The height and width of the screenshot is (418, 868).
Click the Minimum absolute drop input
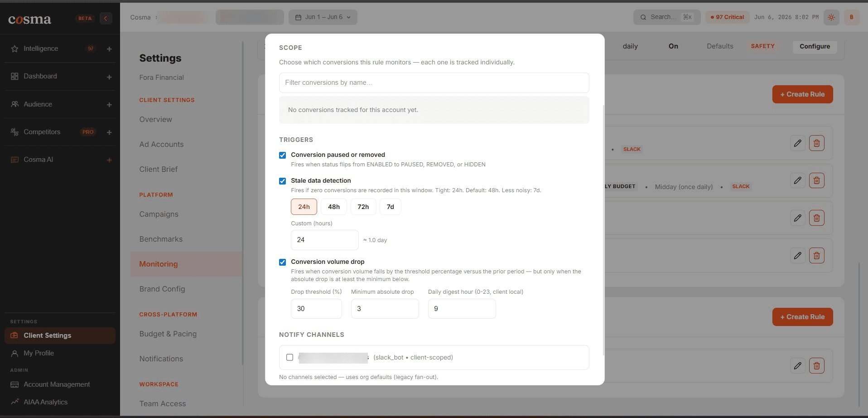click(x=385, y=309)
